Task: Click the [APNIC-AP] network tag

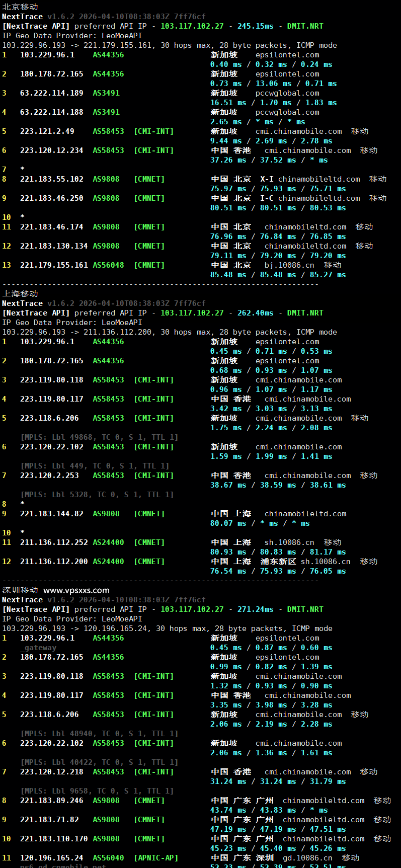Action: click(156, 858)
